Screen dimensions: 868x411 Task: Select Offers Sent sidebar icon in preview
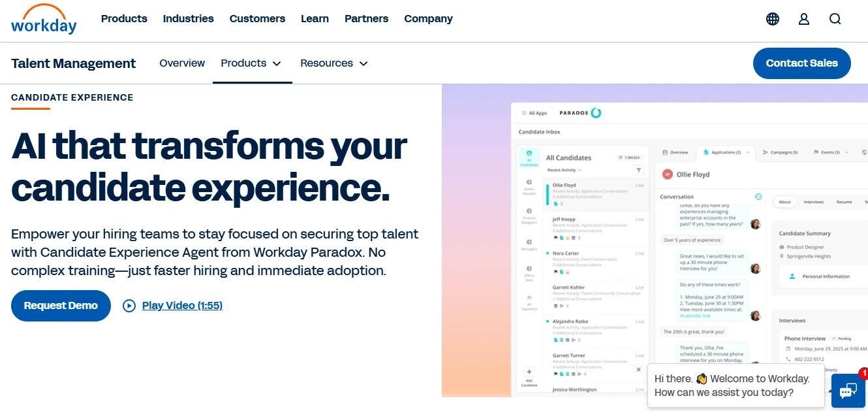pyautogui.click(x=529, y=272)
